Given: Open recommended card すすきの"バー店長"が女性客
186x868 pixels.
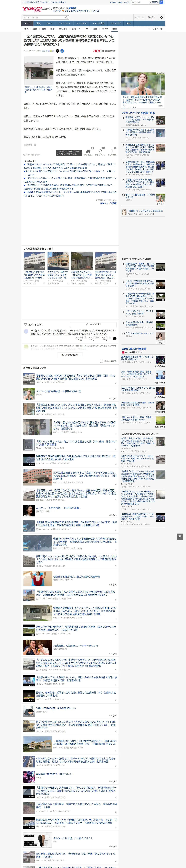Looking at the screenshot, I should 58,268.
